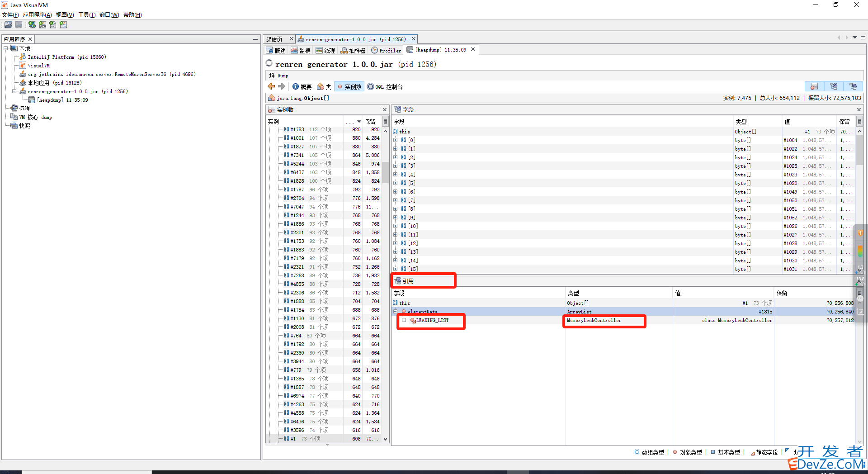
Task: Navigate back with the orange left arrow
Action: click(271, 86)
